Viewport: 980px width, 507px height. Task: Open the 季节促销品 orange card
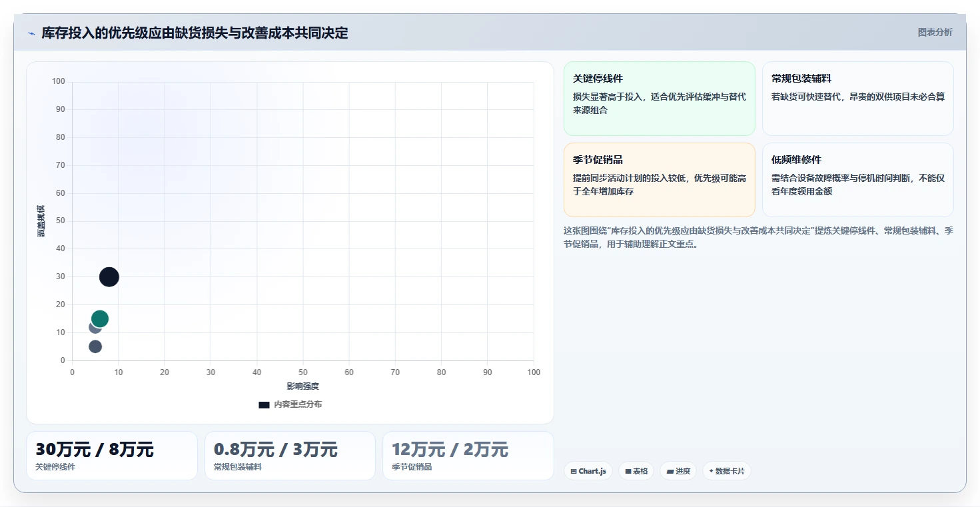[660, 180]
